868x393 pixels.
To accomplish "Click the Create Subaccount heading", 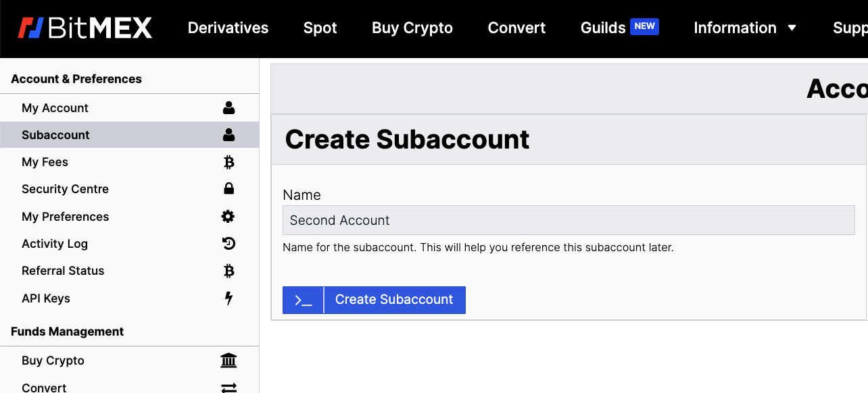I will point(407,139).
